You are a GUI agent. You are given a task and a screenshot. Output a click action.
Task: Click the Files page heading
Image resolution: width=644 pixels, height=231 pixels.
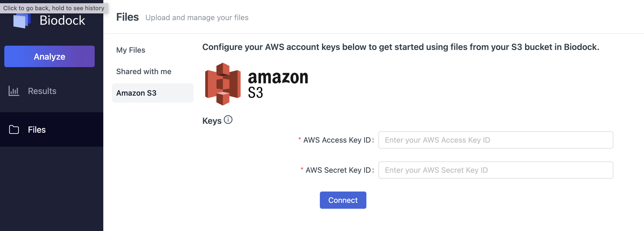click(128, 17)
